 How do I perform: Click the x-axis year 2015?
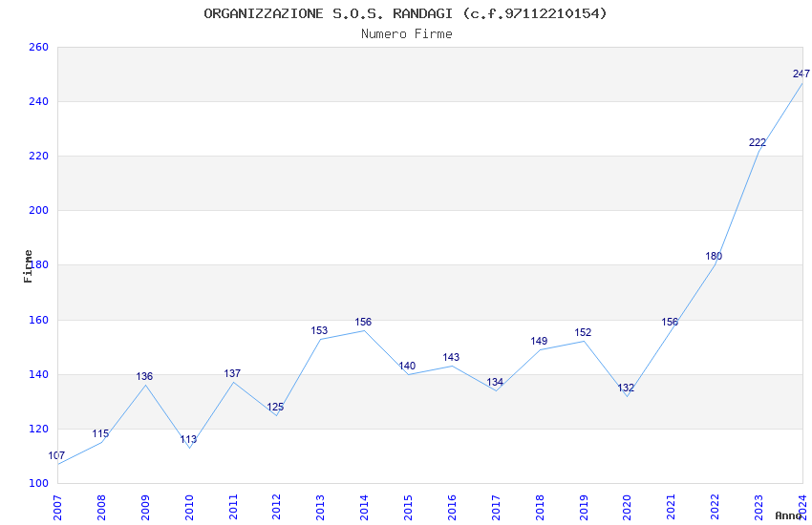(408, 507)
